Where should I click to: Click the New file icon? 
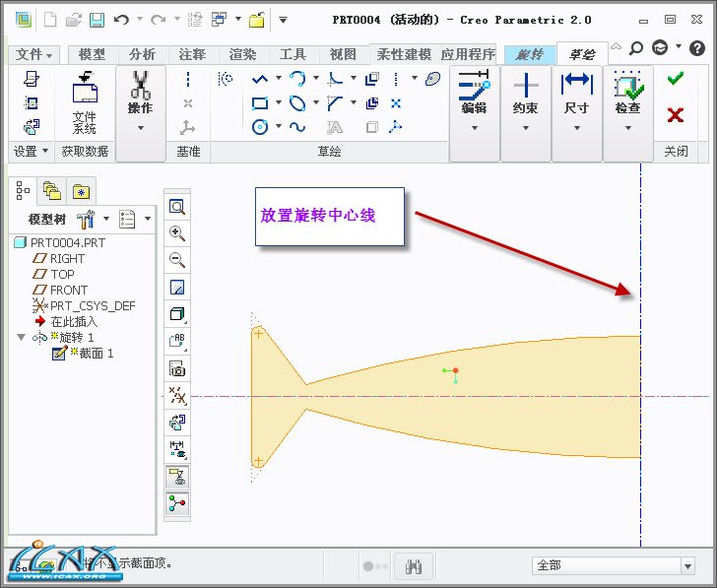50,20
